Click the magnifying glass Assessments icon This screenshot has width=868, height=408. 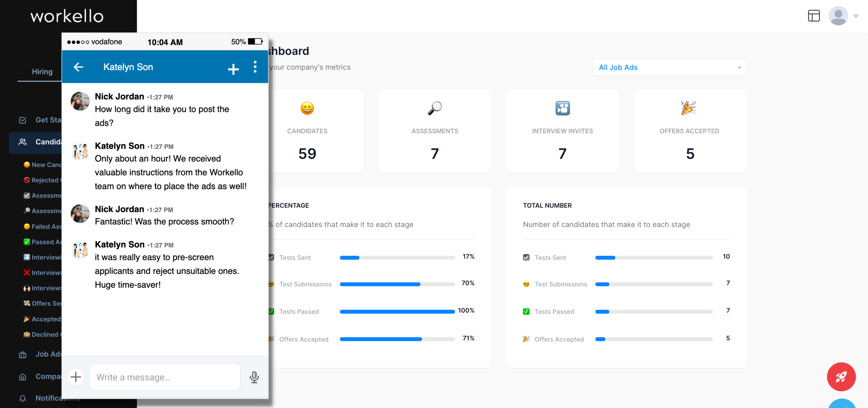[435, 108]
